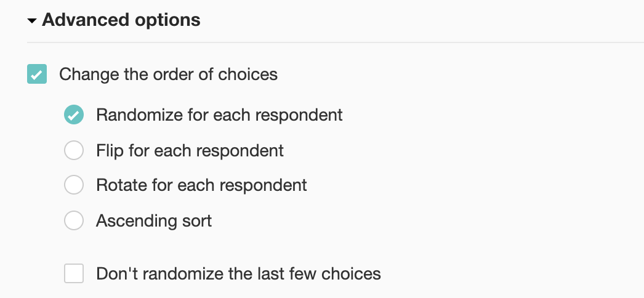
Task: Click the "Don't randomize the last few choices" label
Action: coord(238,273)
